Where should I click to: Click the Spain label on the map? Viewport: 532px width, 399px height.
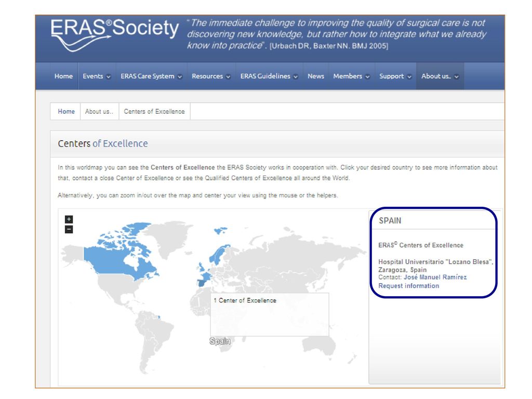(220, 341)
